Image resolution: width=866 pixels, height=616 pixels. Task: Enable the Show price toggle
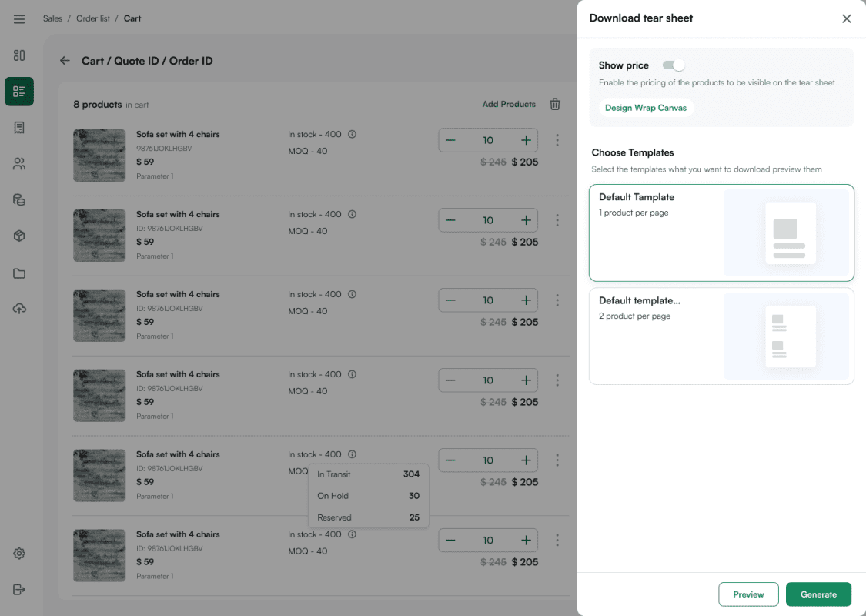point(673,65)
